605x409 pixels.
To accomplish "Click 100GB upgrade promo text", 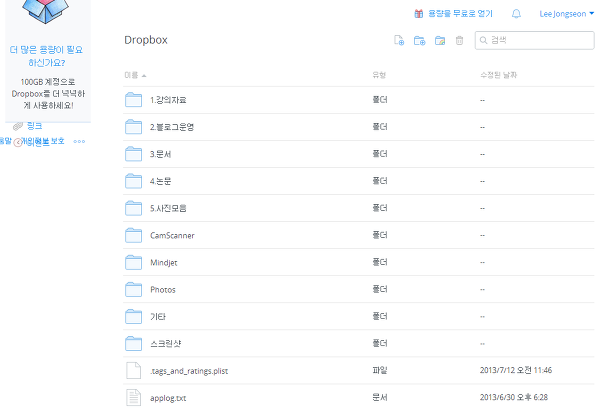I will 48,93.
